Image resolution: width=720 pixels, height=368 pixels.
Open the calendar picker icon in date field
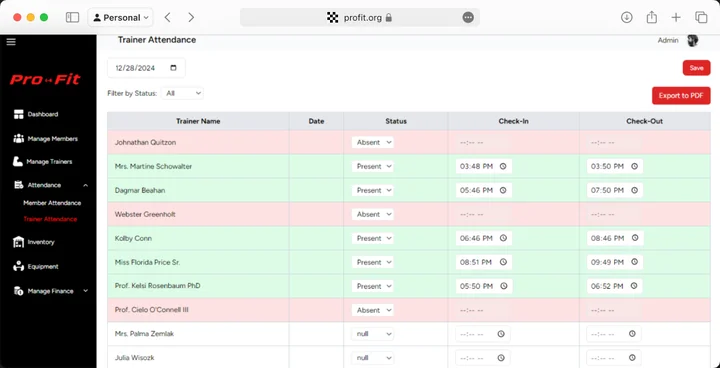pos(173,68)
